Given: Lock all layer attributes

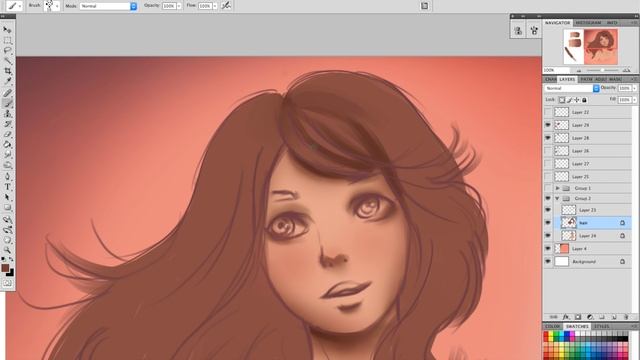Looking at the screenshot, I should [x=584, y=100].
